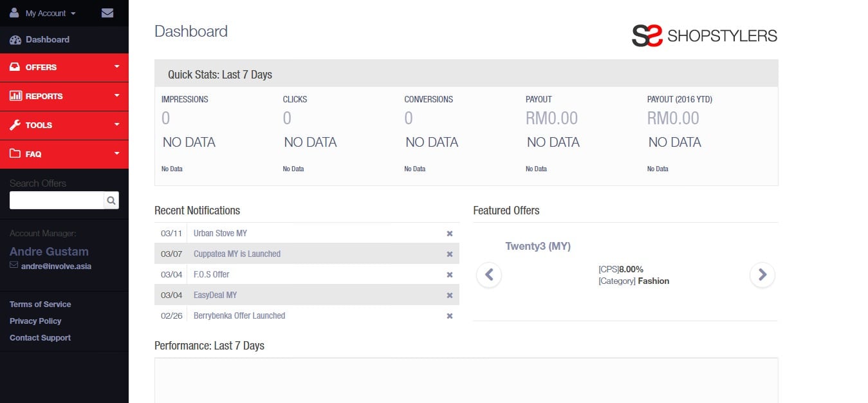The width and height of the screenshot is (868, 403).
Task: Open Twenty3 (MY) featured offer
Action: tap(538, 246)
